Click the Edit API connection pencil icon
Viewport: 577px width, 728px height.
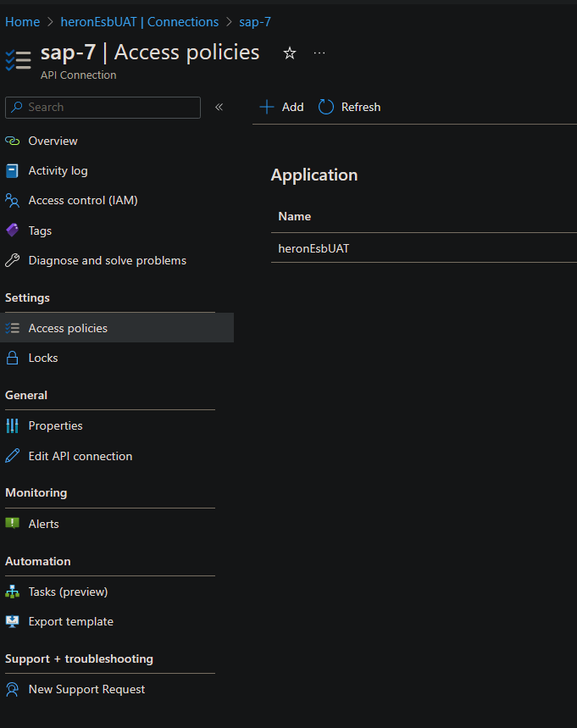click(13, 456)
